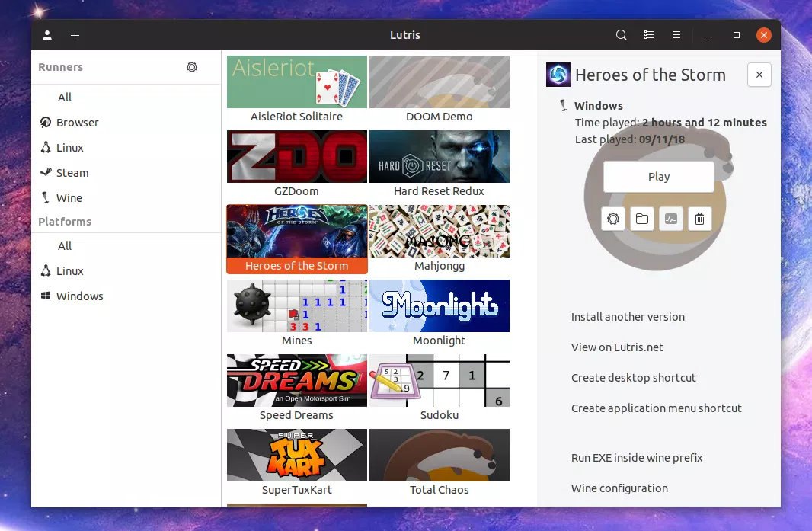Click the Wine glass runner icon
Image resolution: width=812 pixels, height=531 pixels.
46,197
